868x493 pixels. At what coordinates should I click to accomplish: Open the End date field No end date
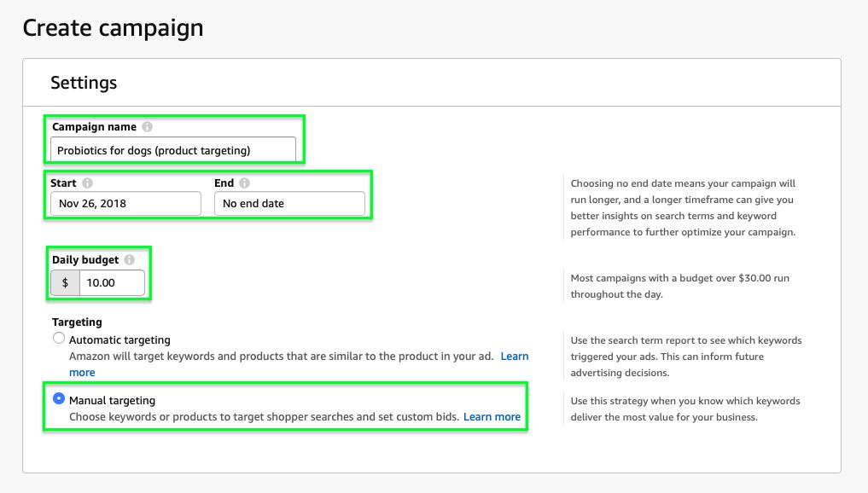[289, 204]
